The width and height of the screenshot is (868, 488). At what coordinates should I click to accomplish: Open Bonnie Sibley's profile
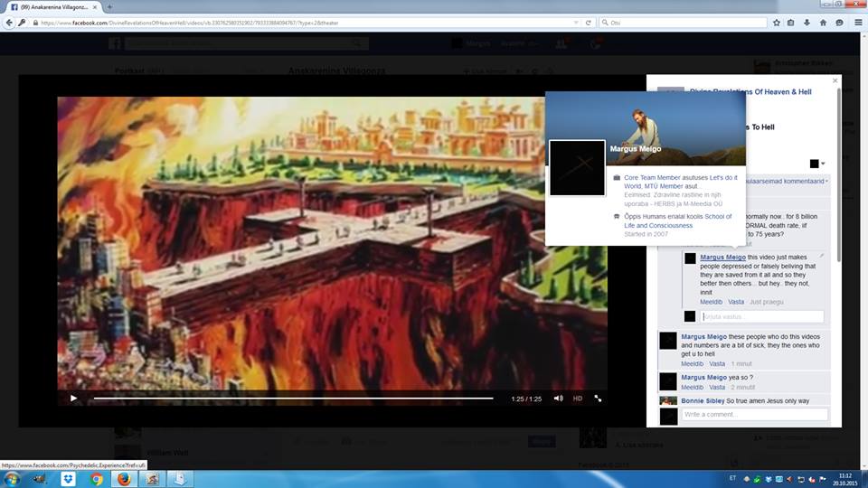pos(703,400)
